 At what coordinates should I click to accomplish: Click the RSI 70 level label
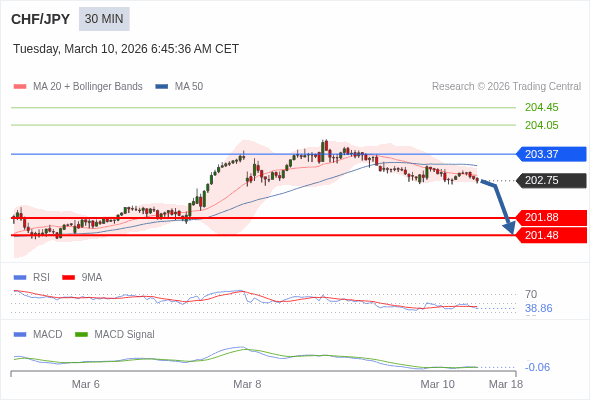(531, 294)
